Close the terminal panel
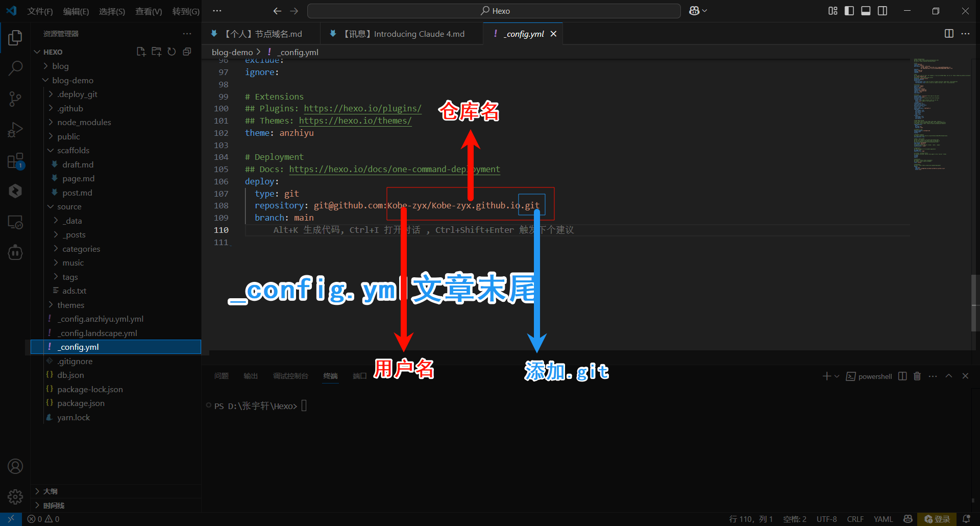The width and height of the screenshot is (980, 526). [965, 376]
